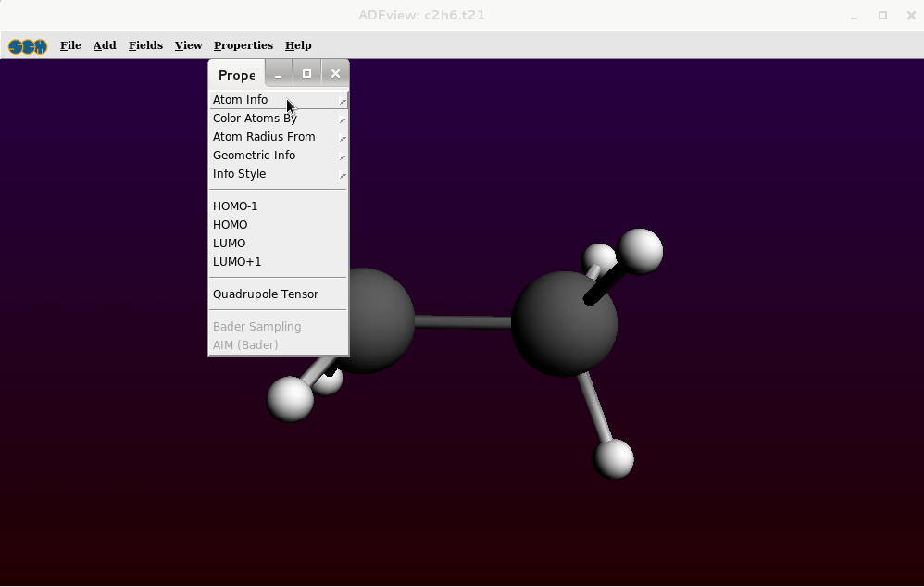924x587 pixels.
Task: Select the right carbon atom in the molecule
Action: [563, 324]
